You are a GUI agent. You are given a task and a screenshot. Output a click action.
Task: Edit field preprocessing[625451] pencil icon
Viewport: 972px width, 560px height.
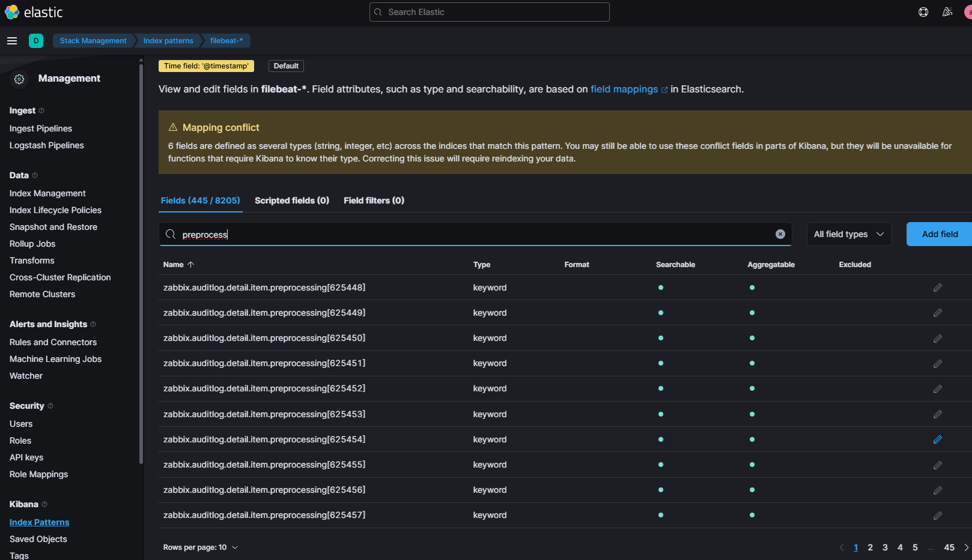click(x=938, y=364)
